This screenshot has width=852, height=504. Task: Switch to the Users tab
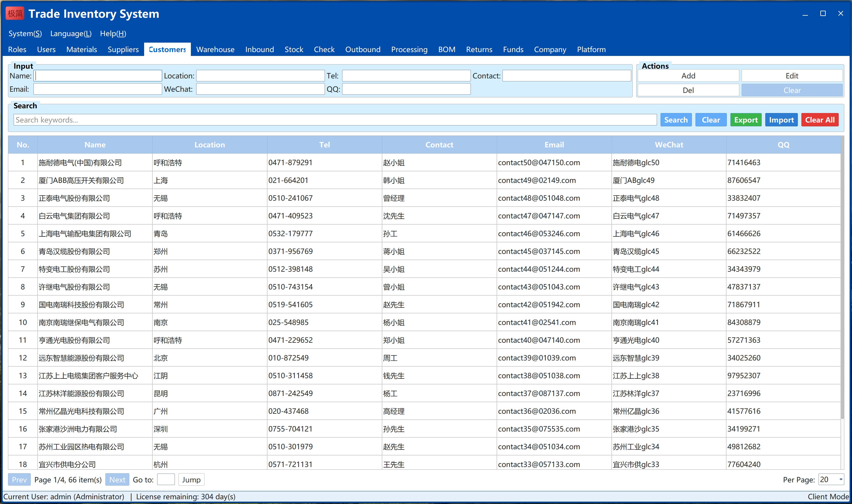pyautogui.click(x=46, y=50)
